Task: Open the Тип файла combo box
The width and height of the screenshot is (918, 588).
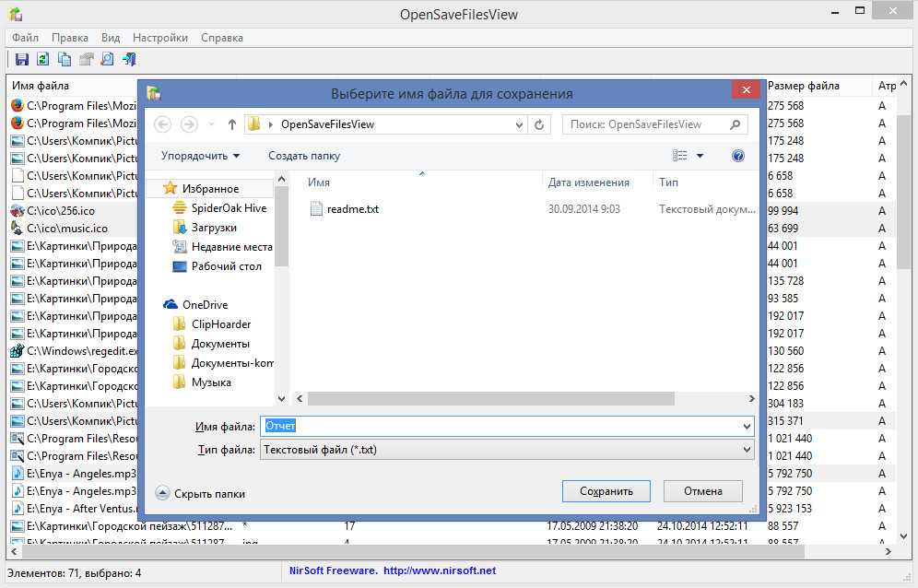Action: coord(506,450)
